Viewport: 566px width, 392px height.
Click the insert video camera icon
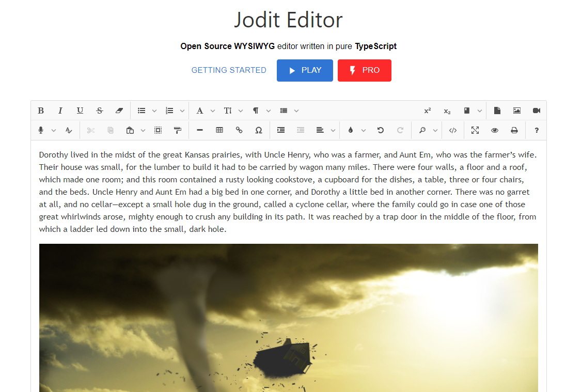click(x=536, y=111)
